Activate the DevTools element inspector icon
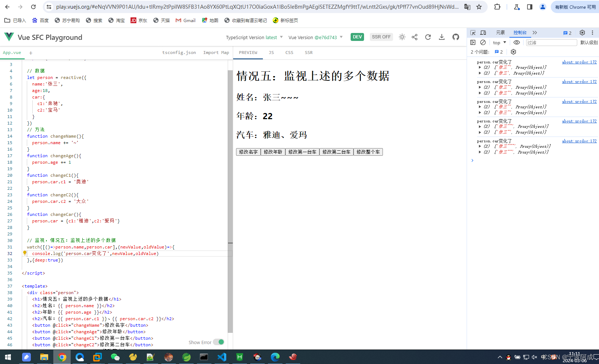Image resolution: width=599 pixels, height=364 pixels. pos(472,33)
